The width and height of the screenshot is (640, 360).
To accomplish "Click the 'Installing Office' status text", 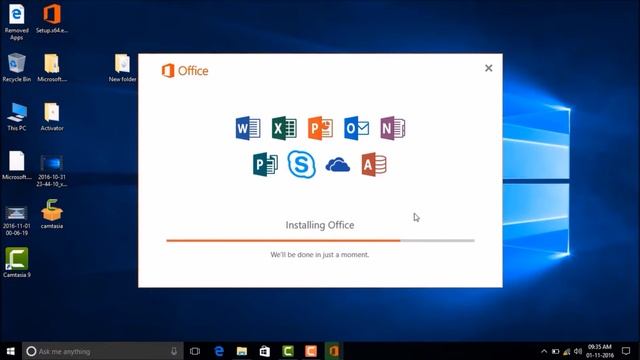I will pyautogui.click(x=320, y=225).
